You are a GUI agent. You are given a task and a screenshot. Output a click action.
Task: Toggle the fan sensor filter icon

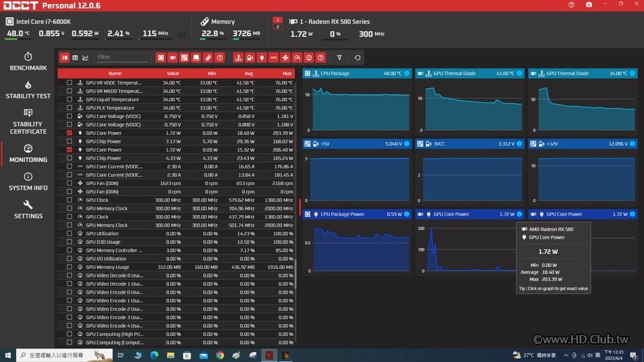click(286, 58)
